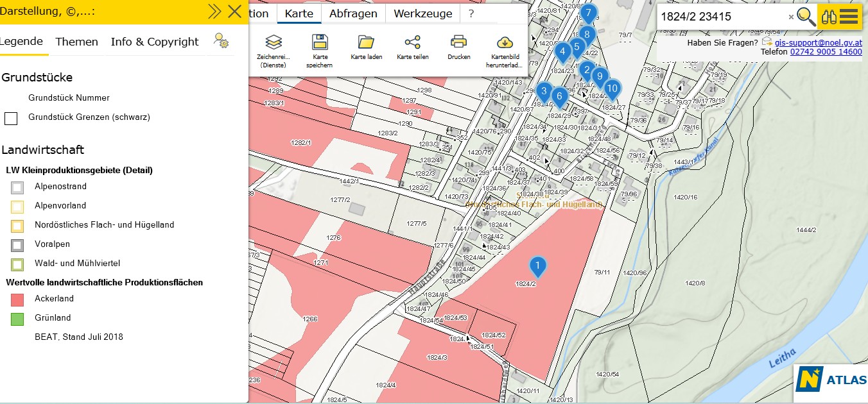Click the Karte speichern floppy disk icon
Viewport: 868px width, 404px height.
(x=320, y=43)
